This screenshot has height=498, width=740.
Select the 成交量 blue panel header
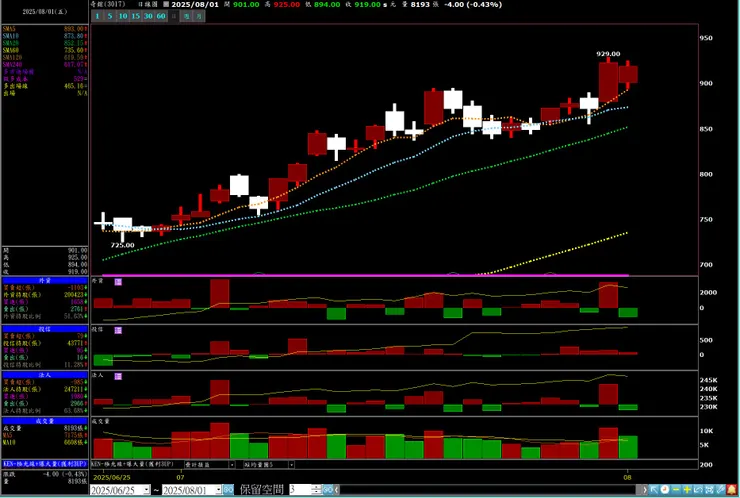tap(45, 421)
